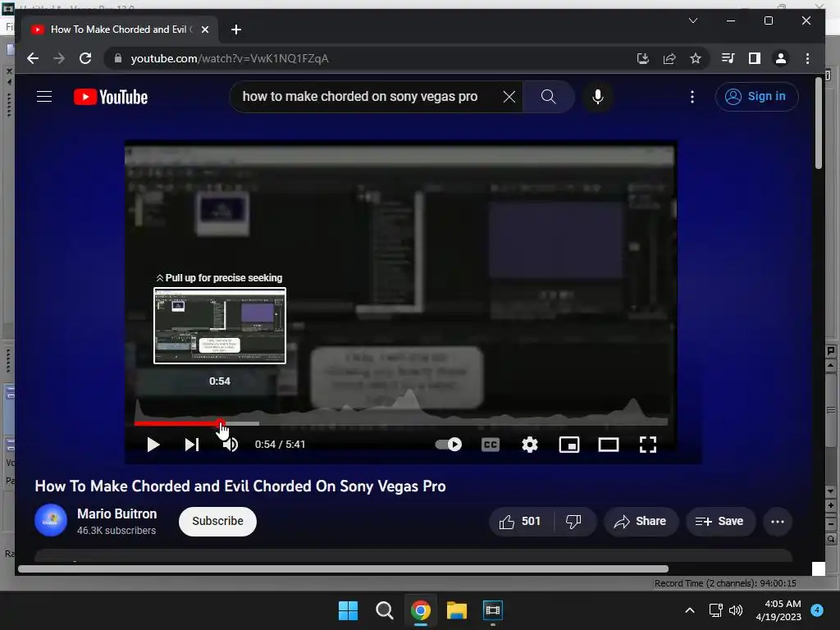Open Chrome media controls
Viewport: 840px width, 630px height.
click(x=728, y=58)
